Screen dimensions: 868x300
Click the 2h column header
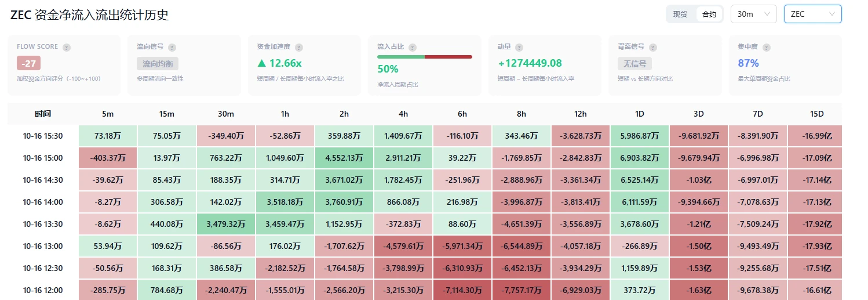click(344, 114)
